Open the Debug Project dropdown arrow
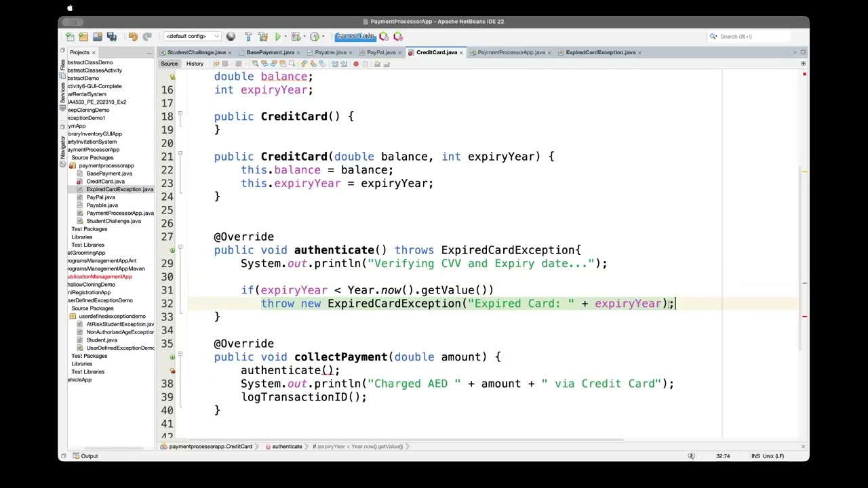This screenshot has height=488, width=868. tap(304, 37)
